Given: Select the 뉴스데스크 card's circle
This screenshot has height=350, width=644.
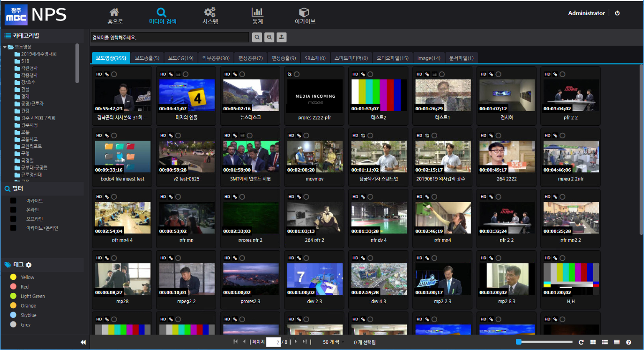Looking at the screenshot, I should tap(242, 74).
